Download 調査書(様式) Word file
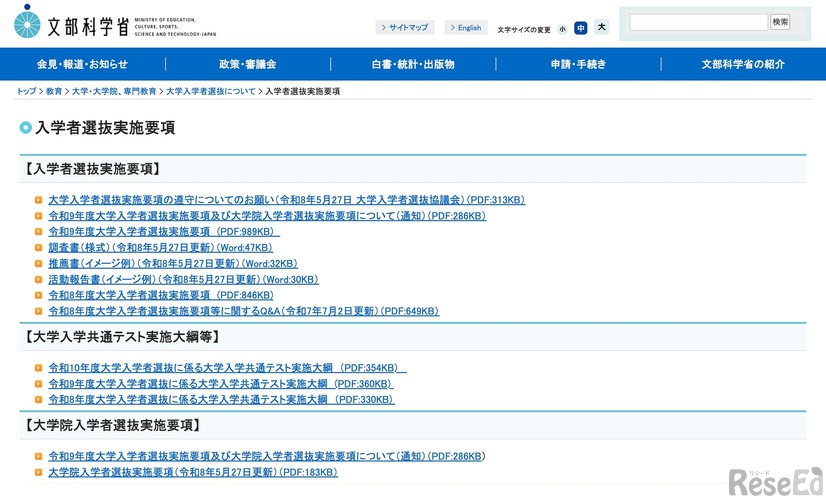The image size is (826, 498). point(161,247)
